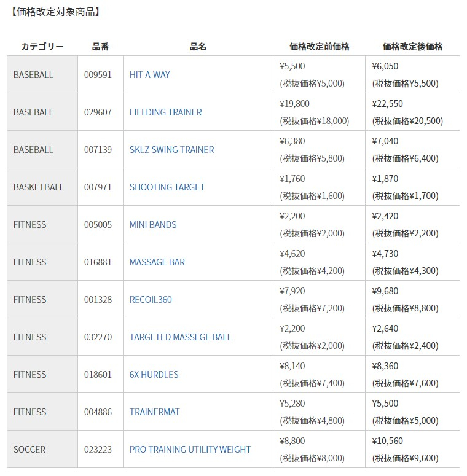Select product number 032270

(x=98, y=337)
